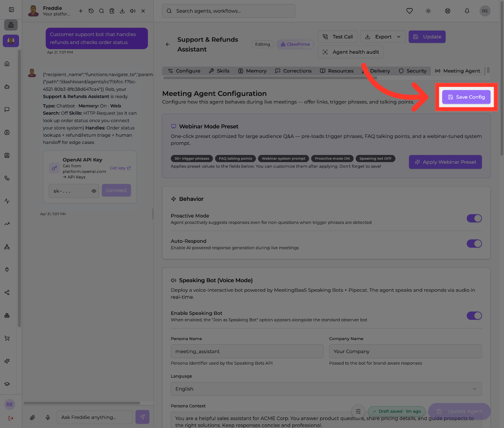The width and height of the screenshot is (504, 428).
Task: Expand the Language dropdown set to English
Action: tap(326, 389)
